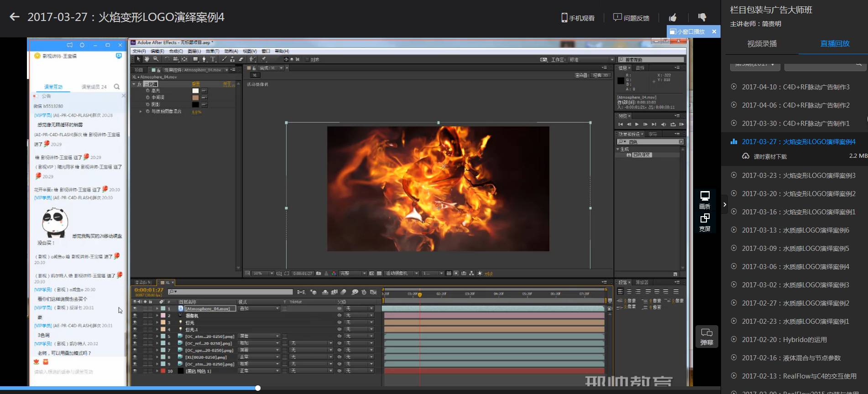
Task: Toggle 小窗口播放 mini-window playback
Action: click(x=687, y=31)
